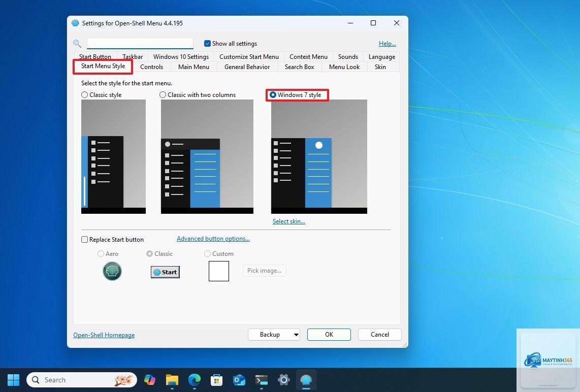Open the Backup dropdown arrow

[x=296, y=335]
